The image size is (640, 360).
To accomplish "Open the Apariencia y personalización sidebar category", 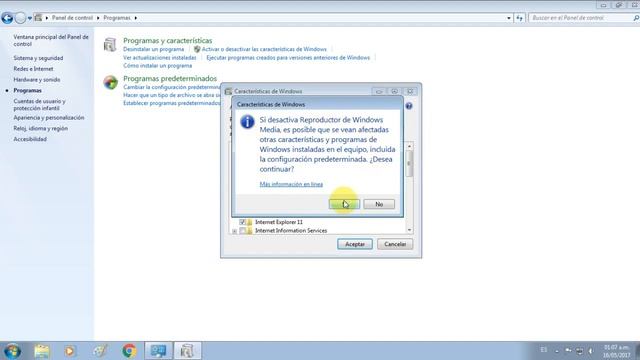I will 49,118.
